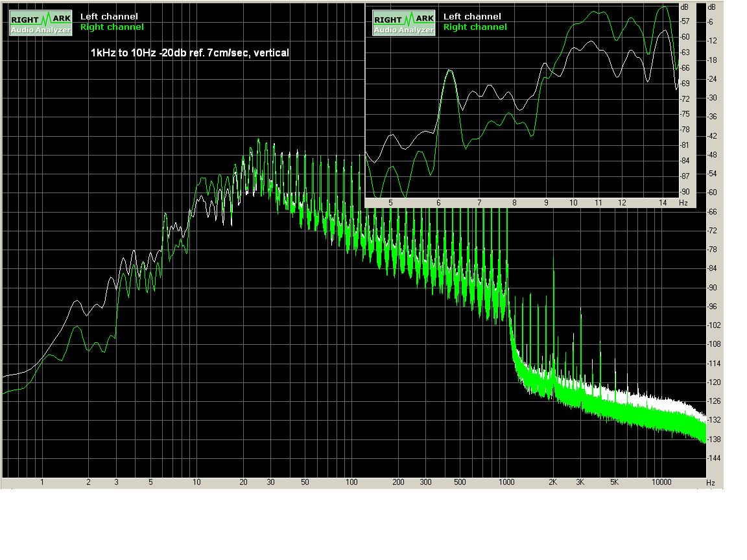747x560 pixels.
Task: Click the '-120' label on the main dB axis
Action: tap(714, 382)
